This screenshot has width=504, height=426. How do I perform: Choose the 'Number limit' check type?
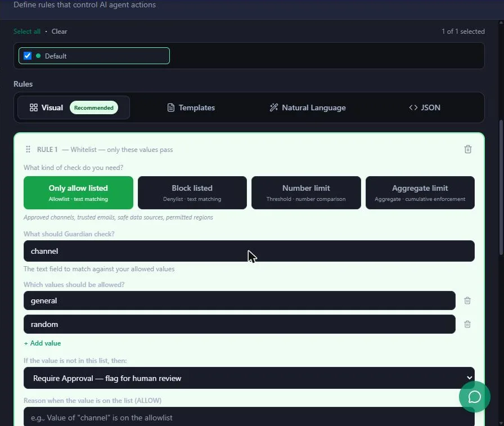[x=306, y=192]
